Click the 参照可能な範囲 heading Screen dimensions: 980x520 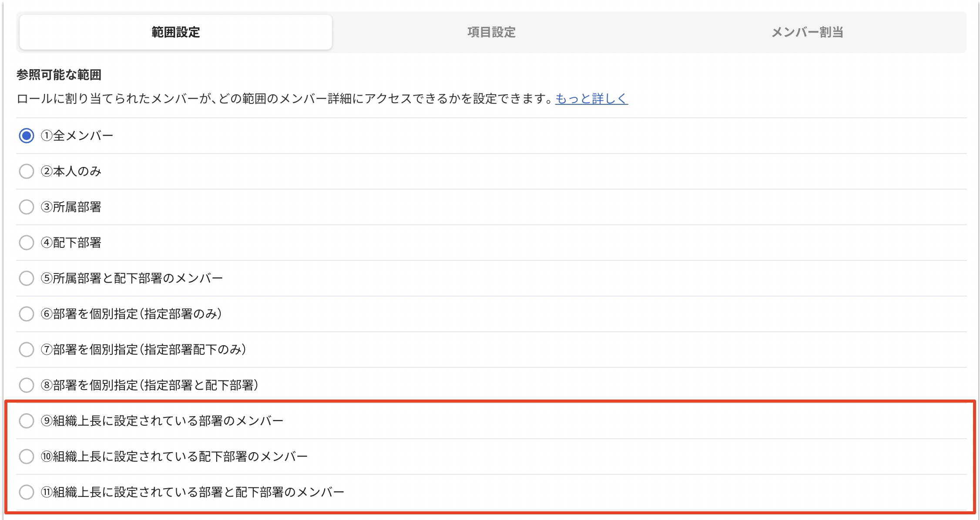(x=59, y=75)
